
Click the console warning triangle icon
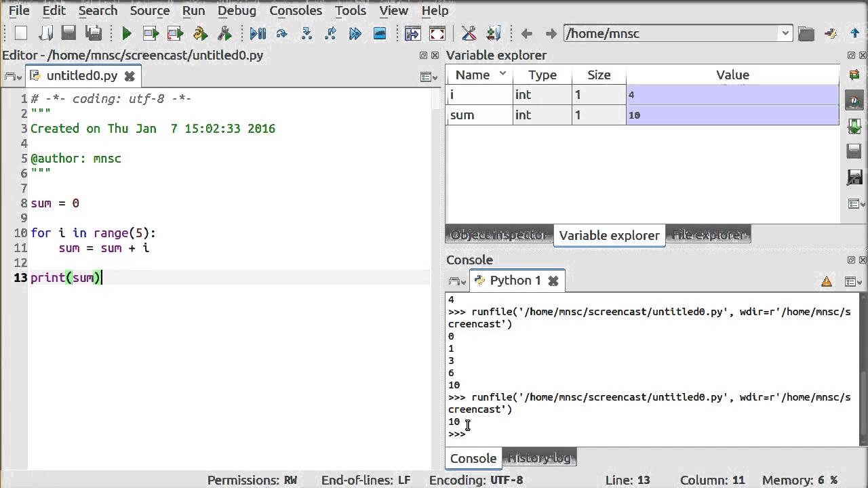[x=827, y=281]
